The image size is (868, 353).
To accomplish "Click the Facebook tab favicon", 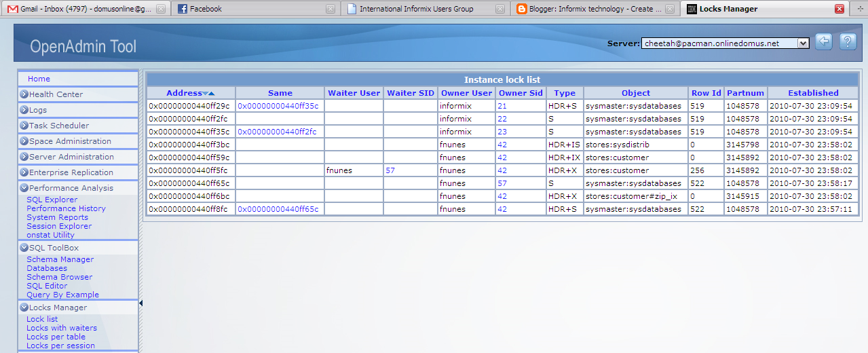I will (183, 9).
